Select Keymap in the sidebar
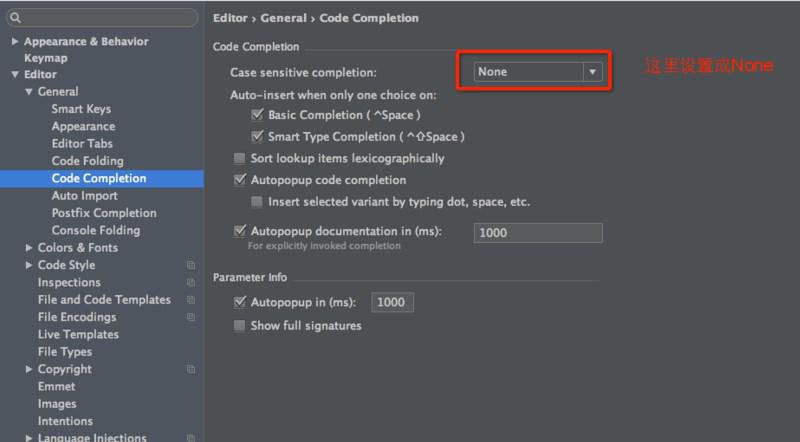The image size is (800, 442). (x=46, y=58)
